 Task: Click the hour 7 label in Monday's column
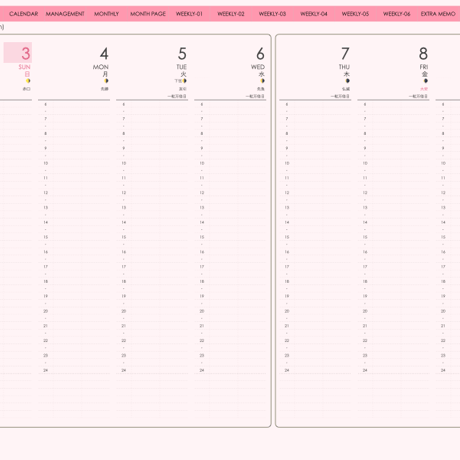(x=46, y=119)
